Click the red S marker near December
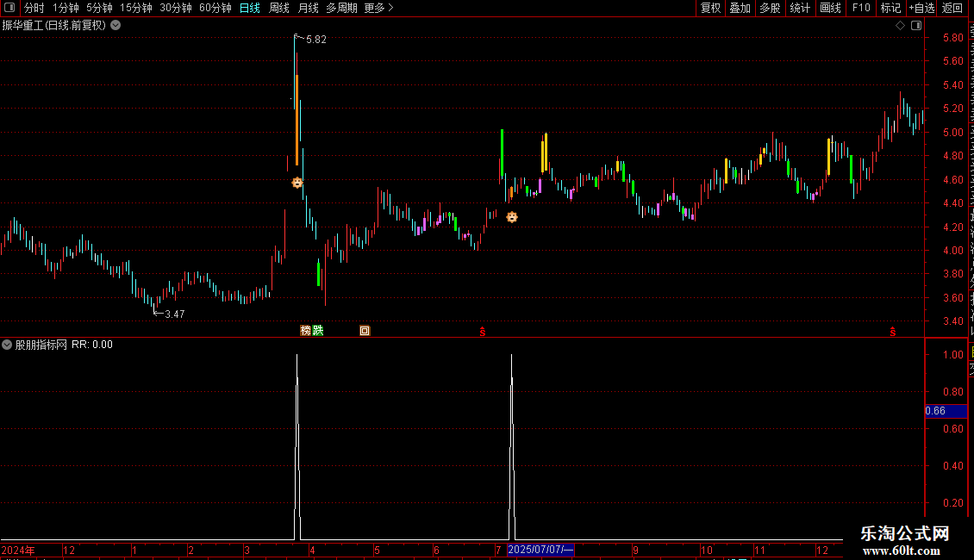This screenshot has height=560, width=974. point(893,332)
